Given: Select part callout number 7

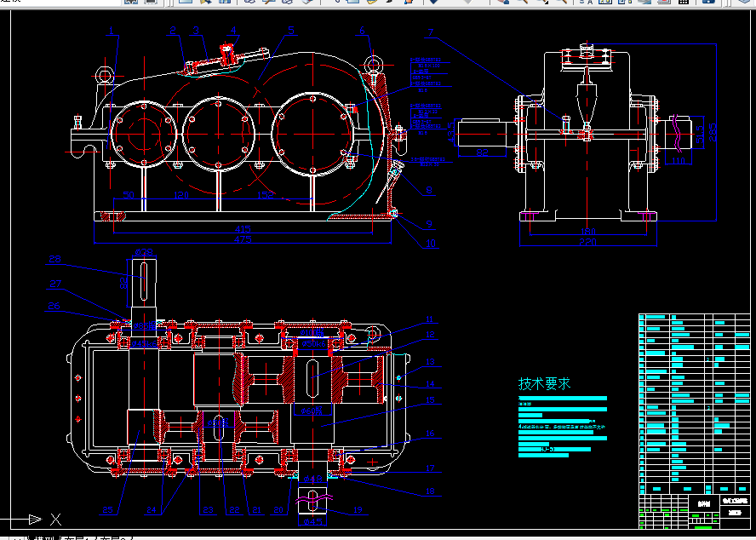Looking at the screenshot, I should pyautogui.click(x=431, y=33).
